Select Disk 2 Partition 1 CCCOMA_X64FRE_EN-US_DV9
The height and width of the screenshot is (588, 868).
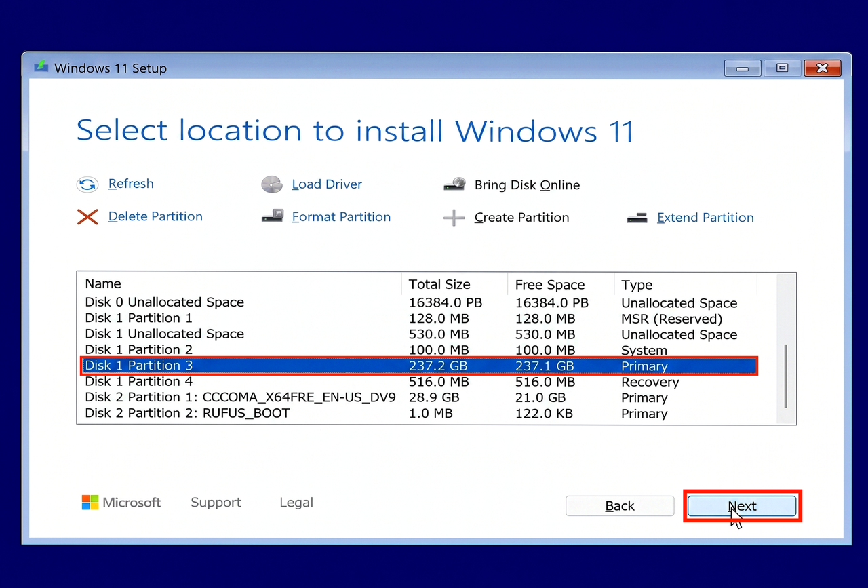tap(418, 397)
